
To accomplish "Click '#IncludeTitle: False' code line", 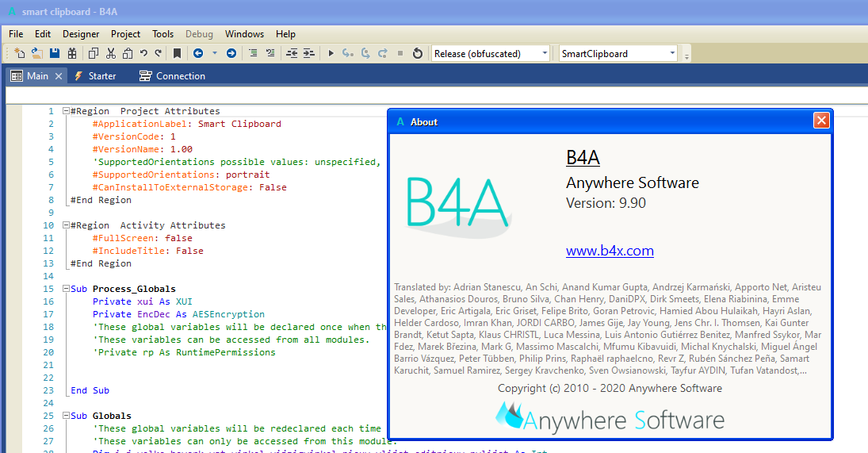I will pos(147,251).
